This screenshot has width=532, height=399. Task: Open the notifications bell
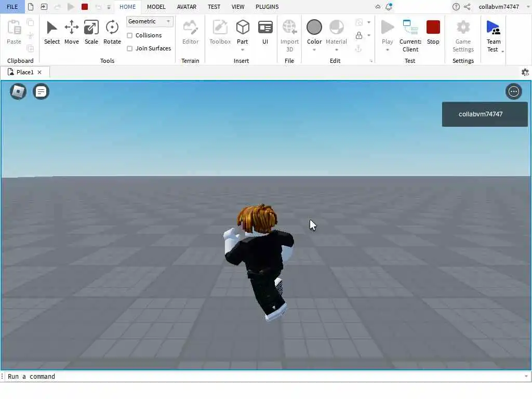click(x=389, y=7)
